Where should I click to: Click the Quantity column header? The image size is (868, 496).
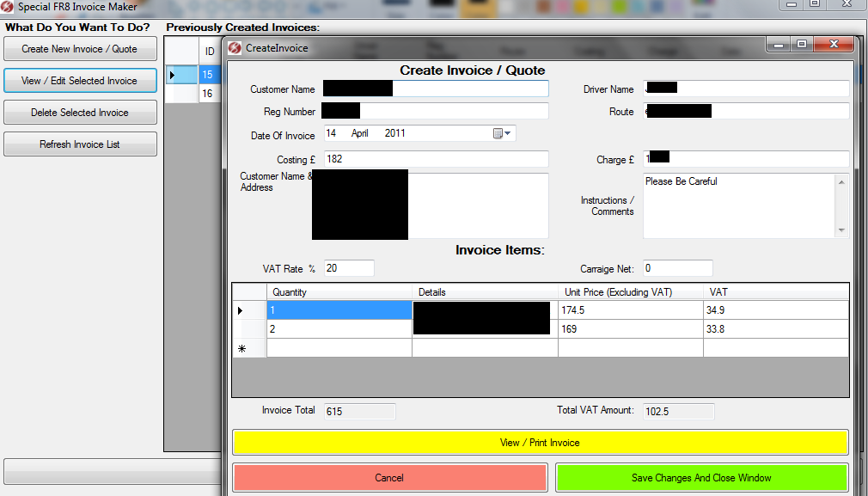pos(339,292)
